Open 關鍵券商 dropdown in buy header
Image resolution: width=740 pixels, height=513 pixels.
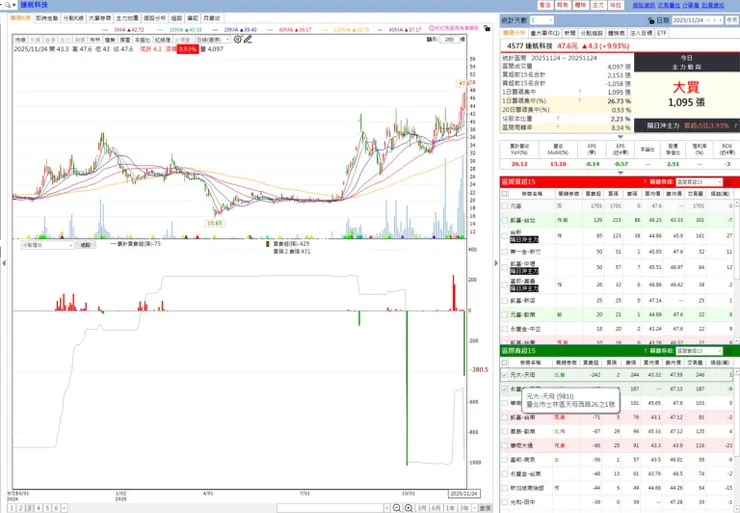pos(699,182)
